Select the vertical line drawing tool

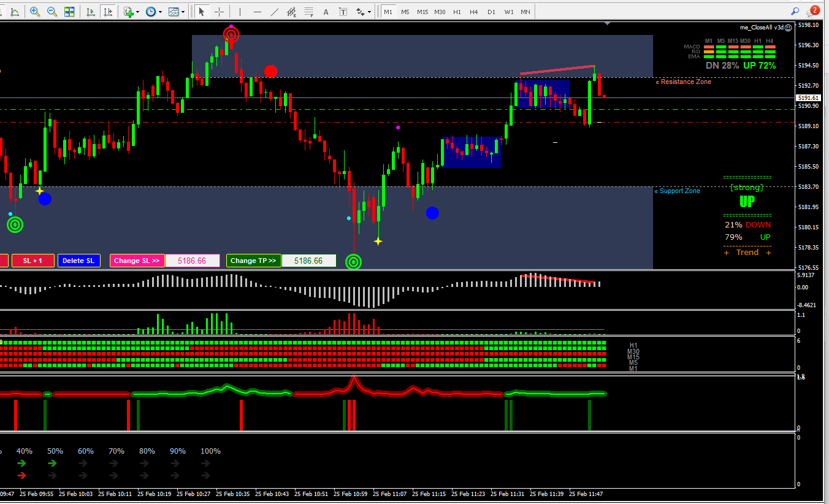point(240,12)
